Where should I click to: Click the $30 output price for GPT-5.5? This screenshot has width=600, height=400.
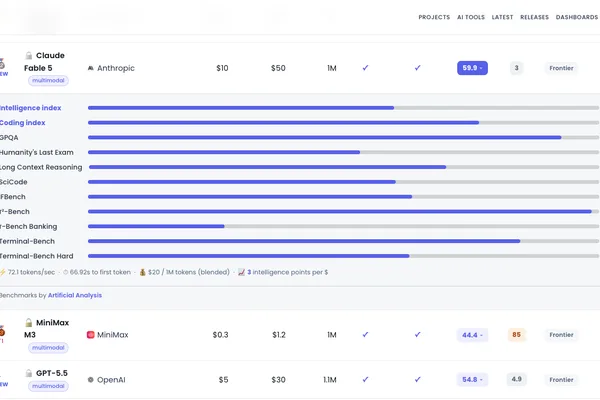279,380
